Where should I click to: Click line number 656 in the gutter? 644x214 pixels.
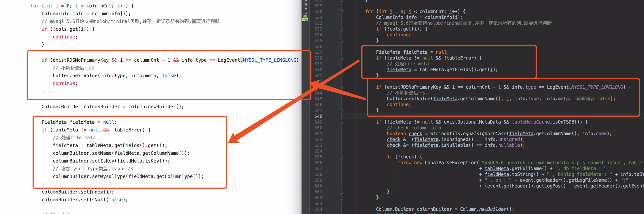pos(318,163)
